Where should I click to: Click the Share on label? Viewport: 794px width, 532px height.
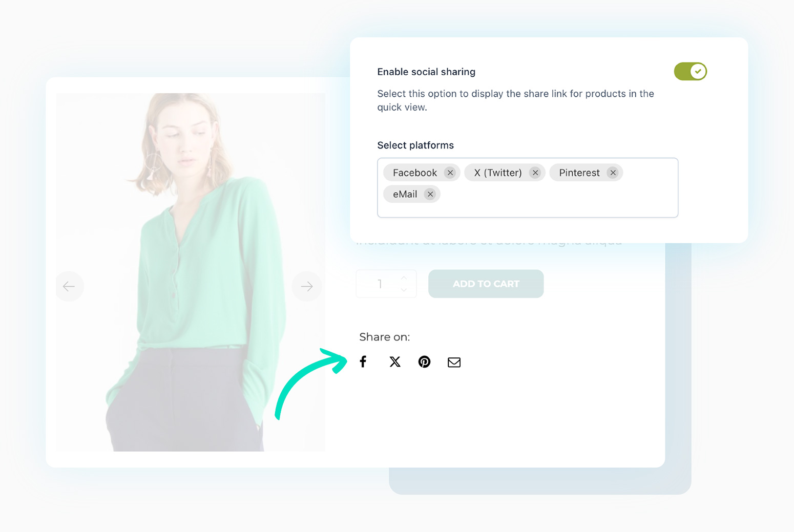(x=384, y=336)
